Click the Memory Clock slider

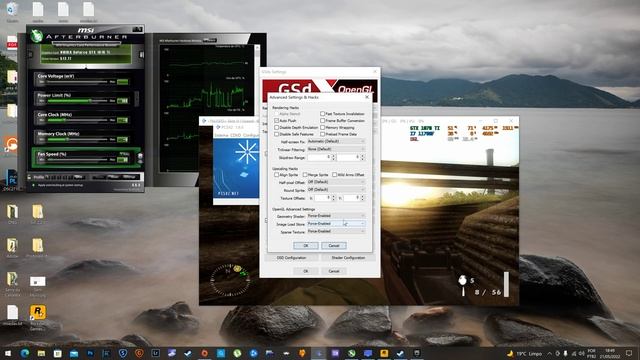pos(76,140)
